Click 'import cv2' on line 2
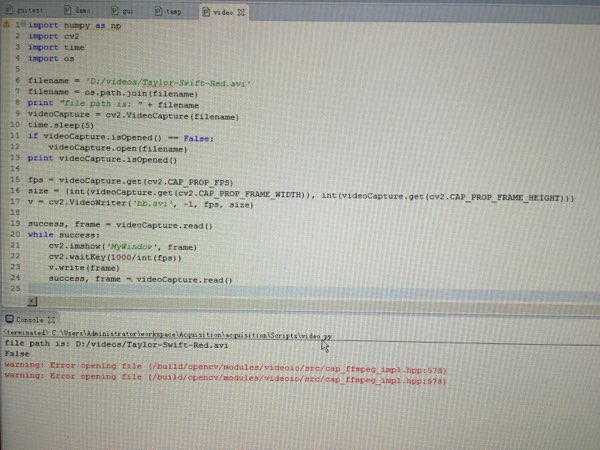 (54, 36)
